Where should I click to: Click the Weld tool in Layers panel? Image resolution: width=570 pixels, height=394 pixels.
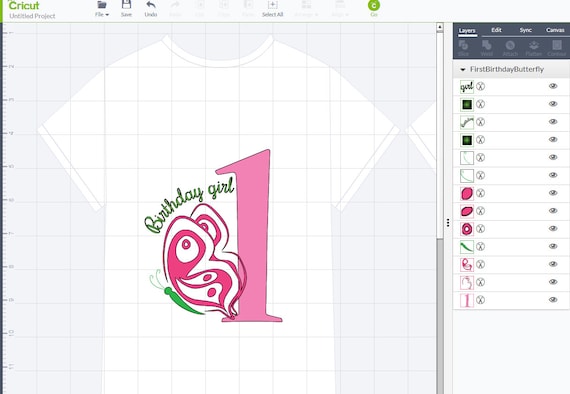pos(486,48)
